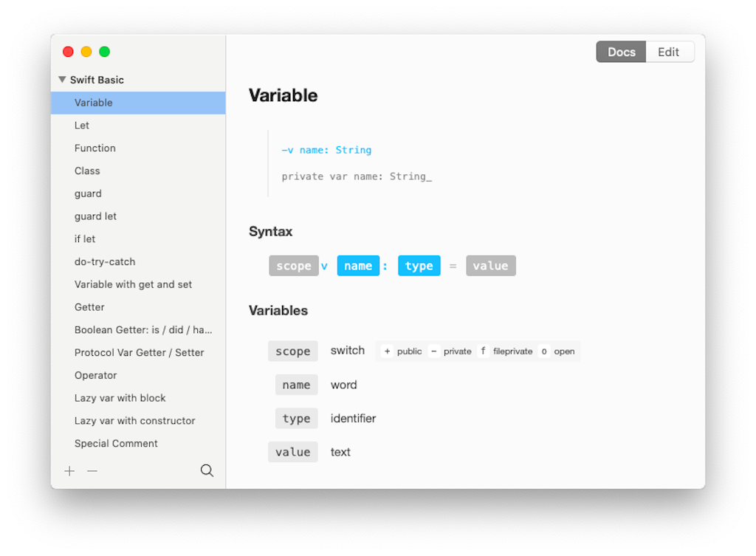756x556 pixels.
Task: Click the gray "scope" token in Syntax
Action: tap(293, 265)
